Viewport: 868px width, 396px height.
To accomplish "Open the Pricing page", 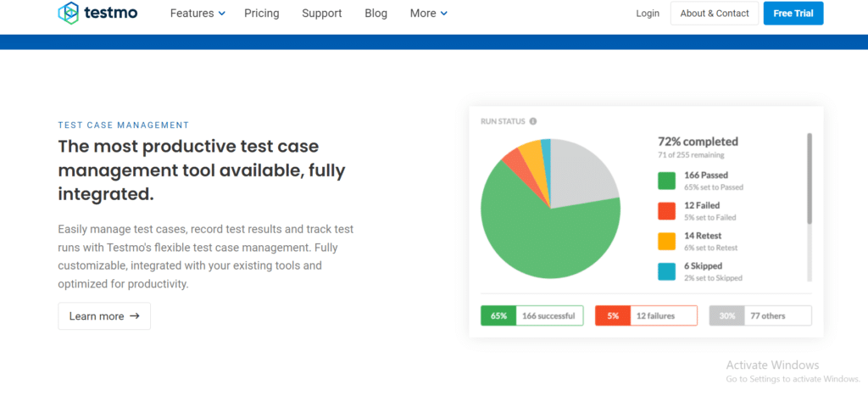I will [262, 14].
